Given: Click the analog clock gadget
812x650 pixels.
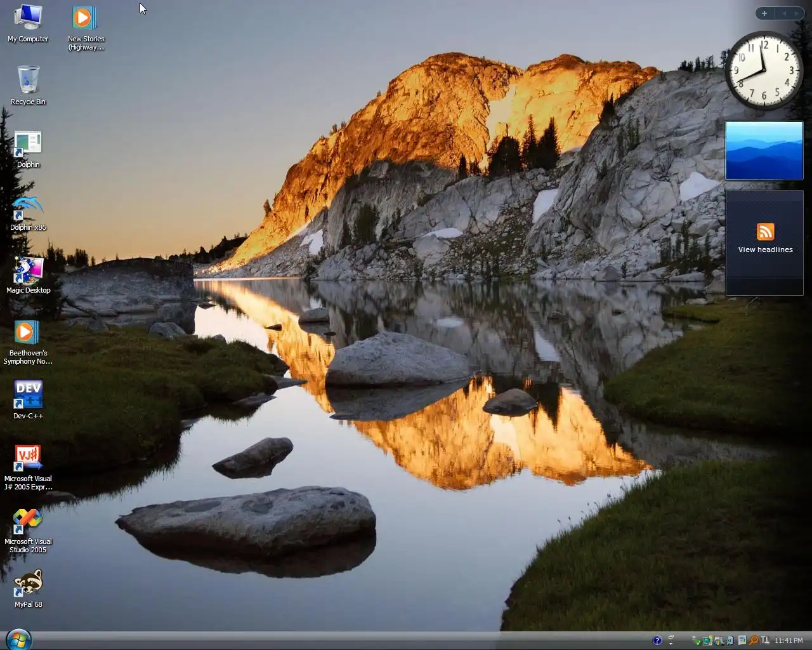Looking at the screenshot, I should point(764,70).
